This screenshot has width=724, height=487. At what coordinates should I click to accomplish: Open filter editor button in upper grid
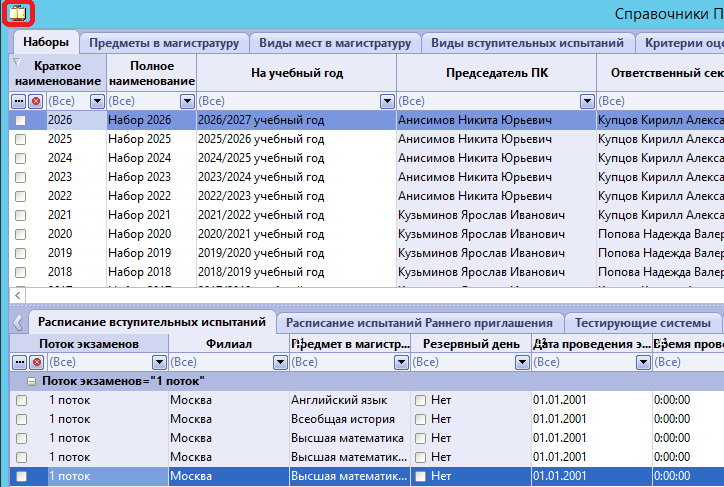tap(19, 101)
